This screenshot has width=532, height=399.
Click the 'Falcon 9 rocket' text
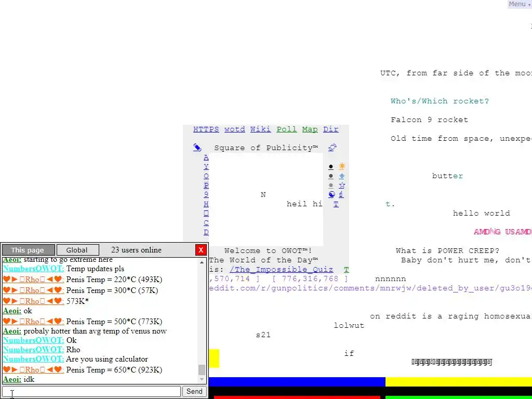[x=429, y=120]
